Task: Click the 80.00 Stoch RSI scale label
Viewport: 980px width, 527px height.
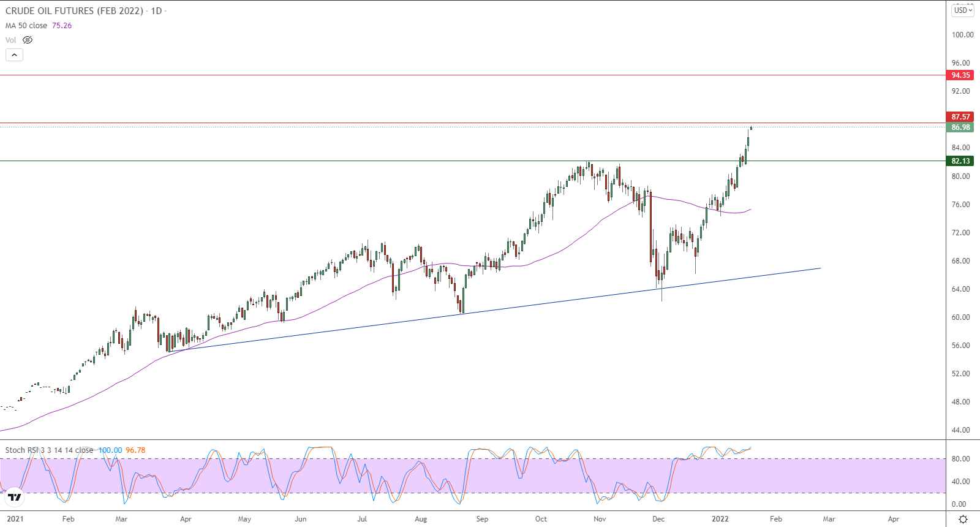Action: point(960,459)
